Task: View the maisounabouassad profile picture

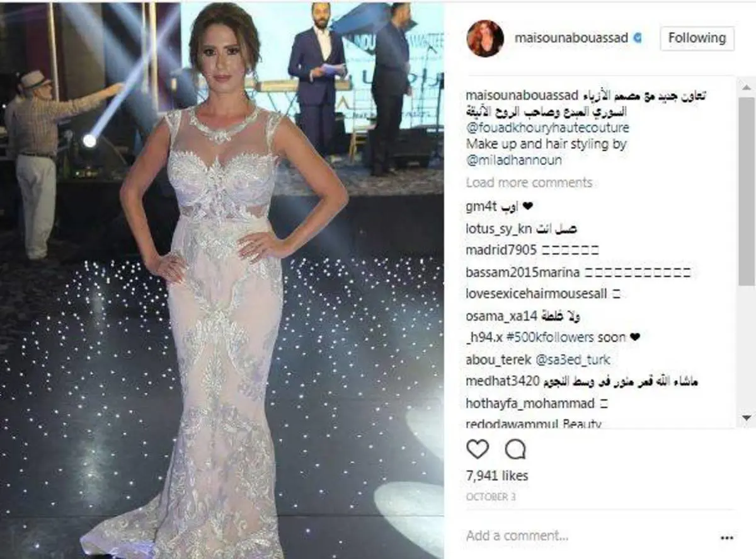Action: [485, 38]
